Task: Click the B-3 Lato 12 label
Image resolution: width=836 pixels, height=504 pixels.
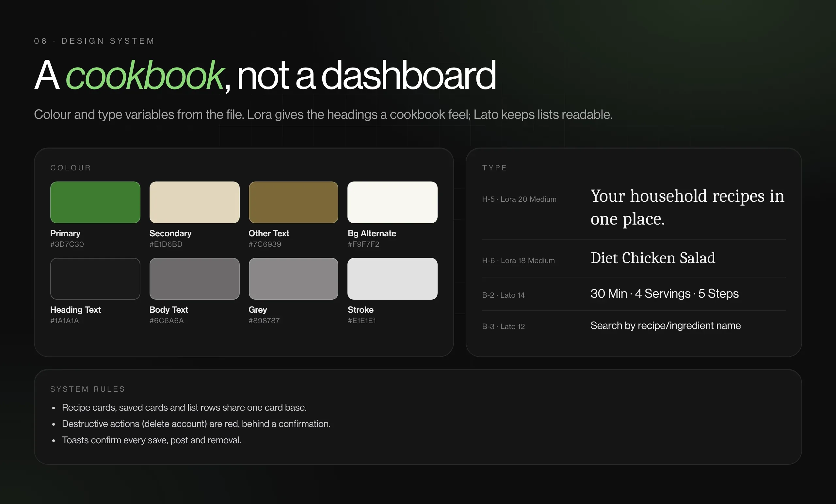Action: coord(504,326)
